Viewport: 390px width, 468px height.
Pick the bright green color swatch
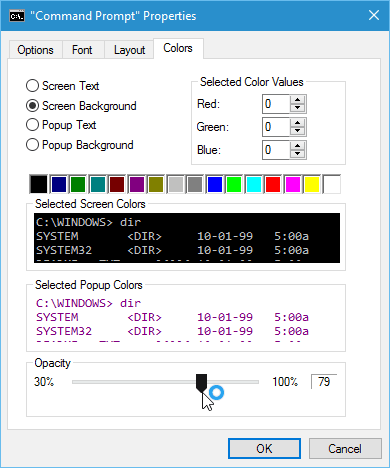pos(234,184)
